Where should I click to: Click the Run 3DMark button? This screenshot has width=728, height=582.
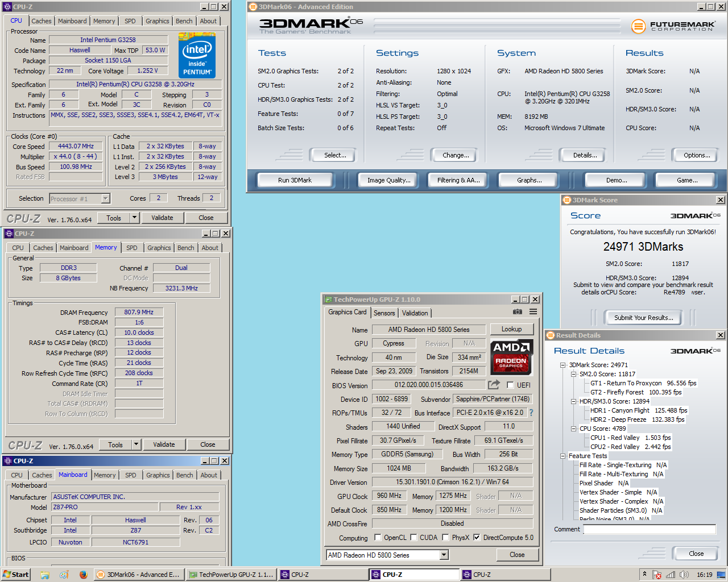pos(295,180)
